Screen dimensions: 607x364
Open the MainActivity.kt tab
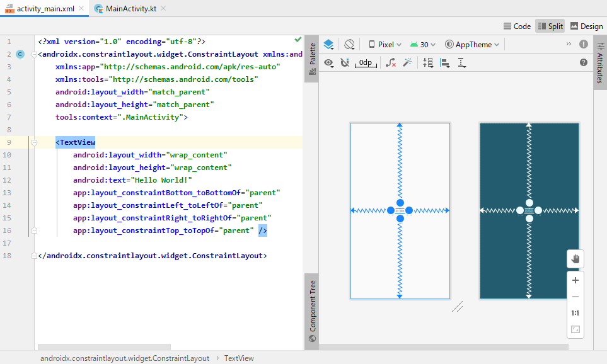click(x=130, y=9)
